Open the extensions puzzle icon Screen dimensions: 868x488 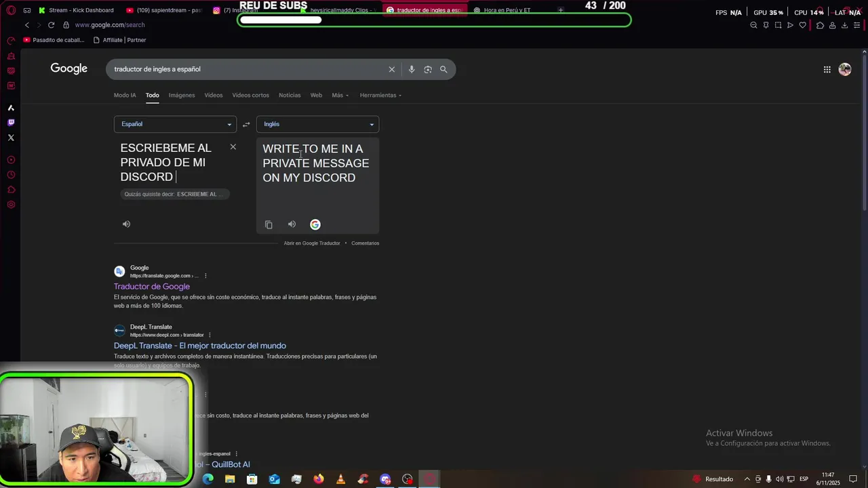(820, 25)
